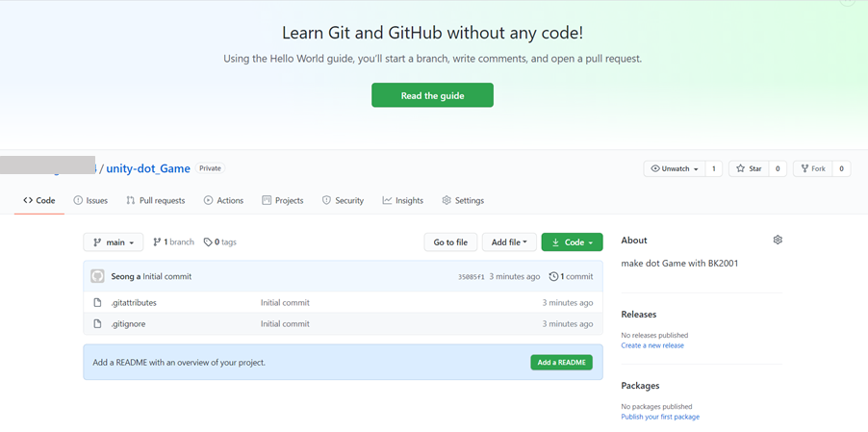868x432 pixels.
Task: Click the '3 minutes ago' text in .gitignore row
Action: (x=568, y=323)
